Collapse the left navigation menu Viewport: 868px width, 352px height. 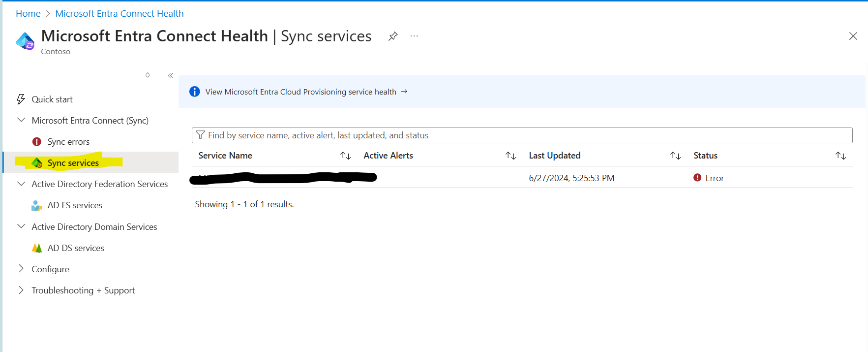170,75
